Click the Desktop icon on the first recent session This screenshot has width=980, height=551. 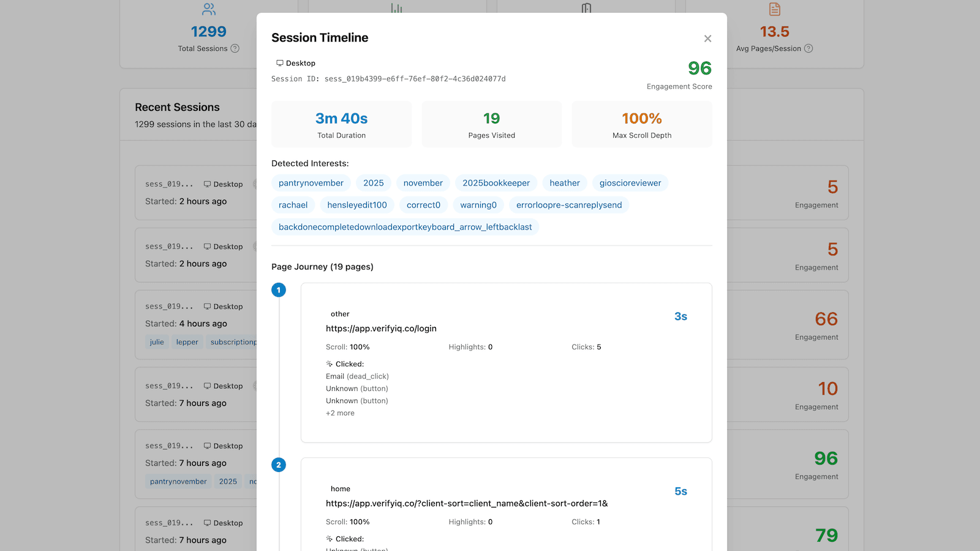[207, 184]
